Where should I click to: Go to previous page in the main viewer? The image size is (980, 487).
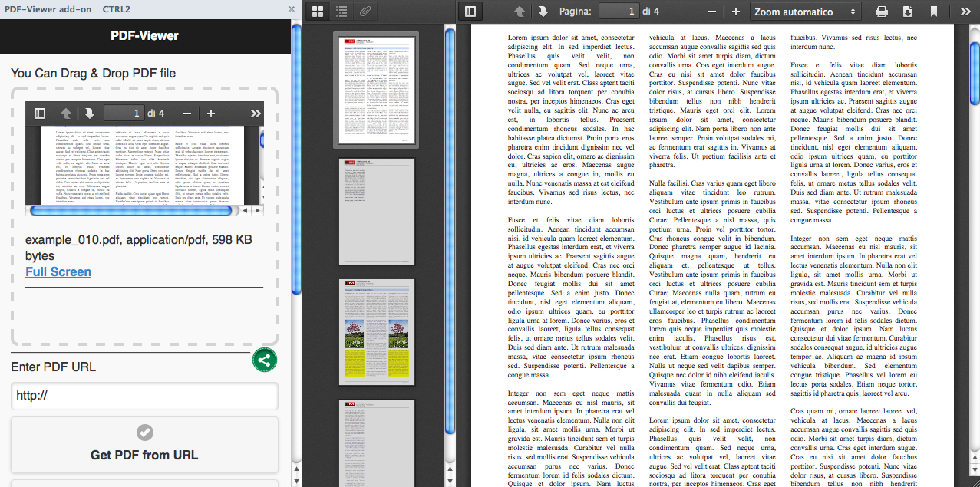pos(520,12)
